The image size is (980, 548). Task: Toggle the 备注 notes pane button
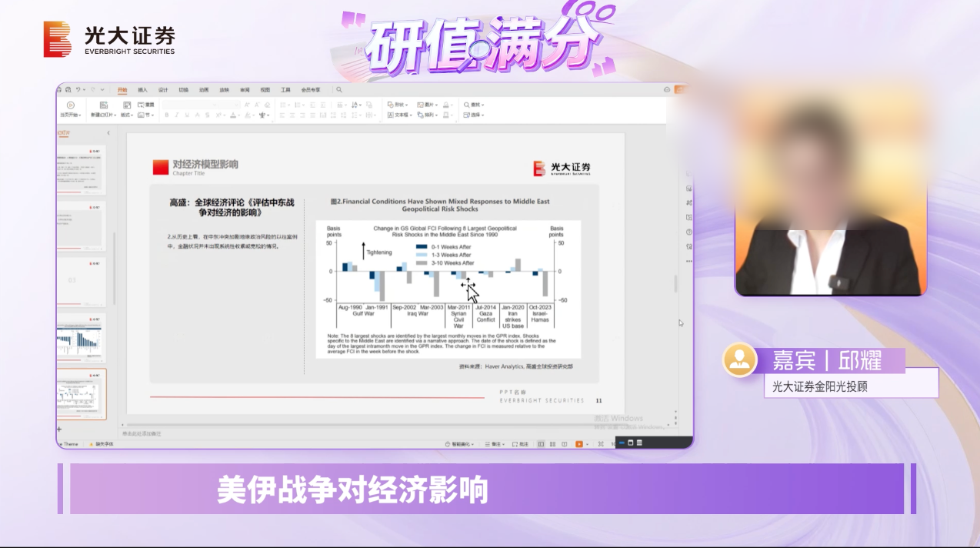[495, 443]
